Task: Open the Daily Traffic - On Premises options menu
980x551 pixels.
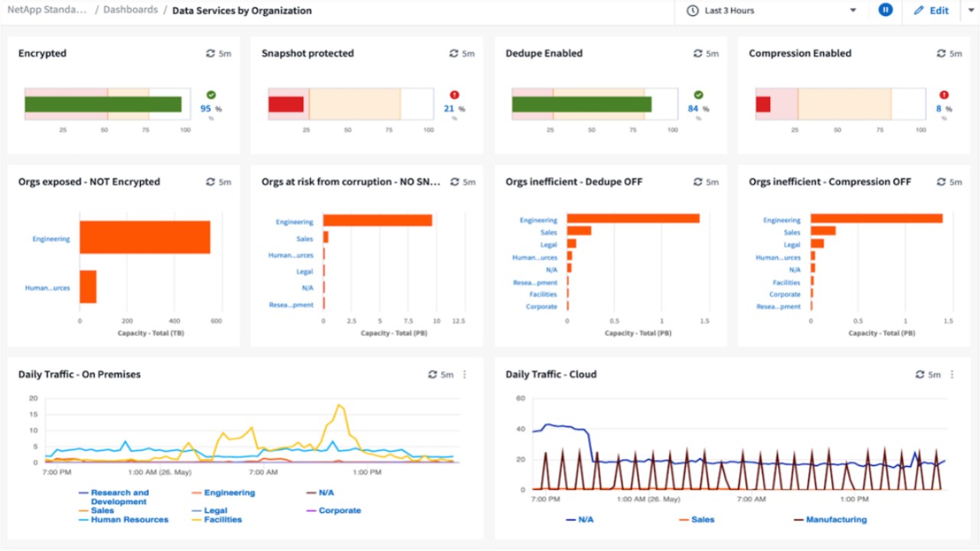Action: pos(465,374)
